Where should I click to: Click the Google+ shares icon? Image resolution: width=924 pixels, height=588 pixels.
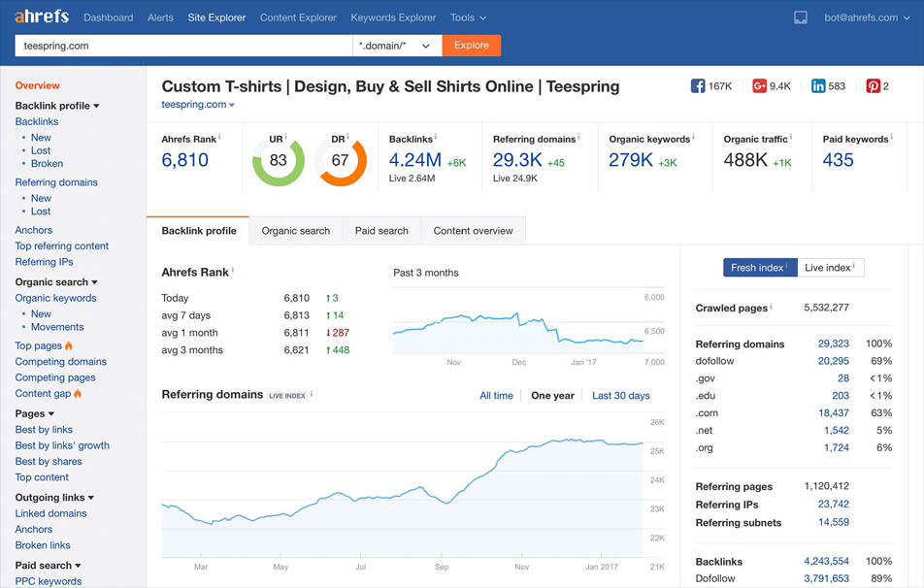pyautogui.click(x=760, y=85)
